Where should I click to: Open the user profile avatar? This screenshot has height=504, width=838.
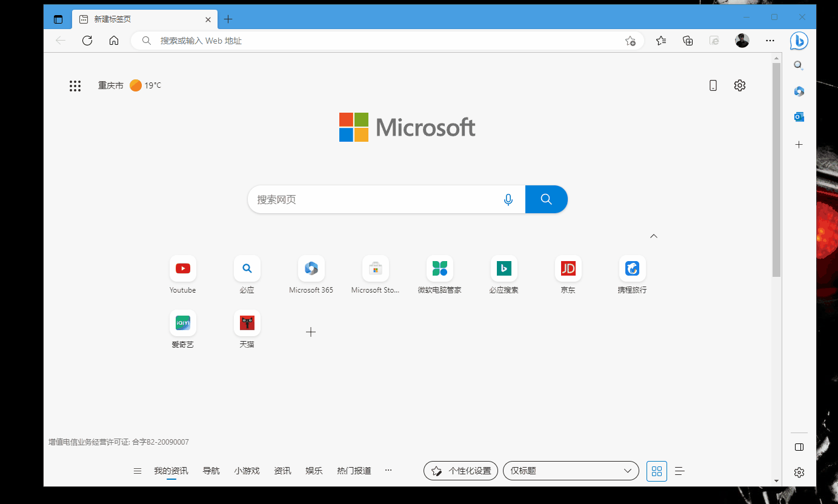[x=742, y=41]
